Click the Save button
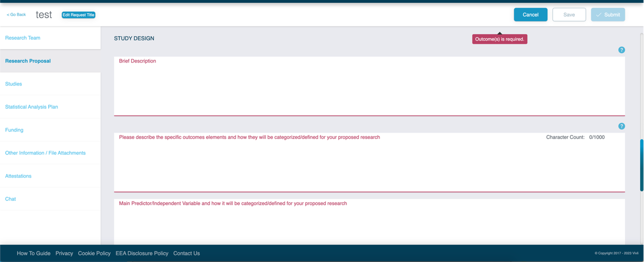 coord(569,15)
